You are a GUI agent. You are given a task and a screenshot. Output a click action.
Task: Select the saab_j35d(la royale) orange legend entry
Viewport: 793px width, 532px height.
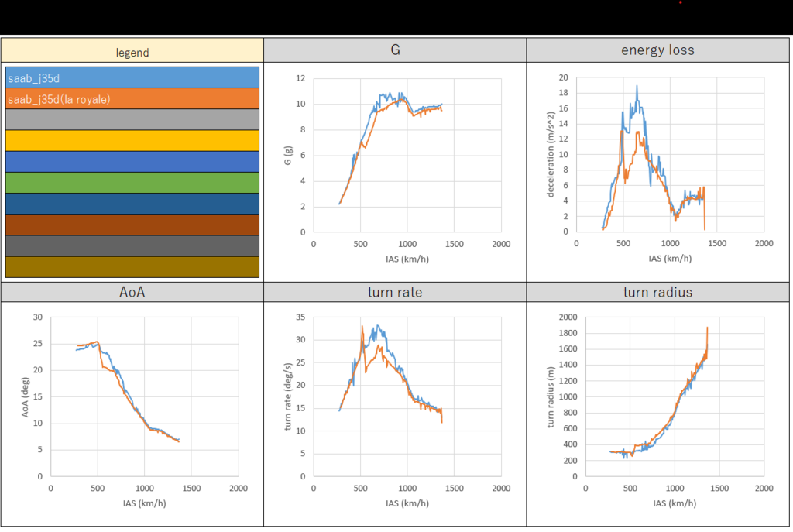coord(132,98)
